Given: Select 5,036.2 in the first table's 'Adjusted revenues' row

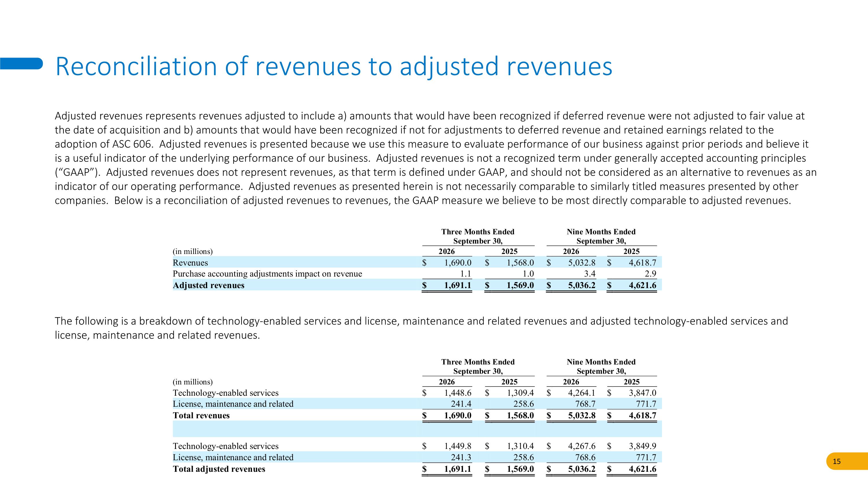Looking at the screenshot, I should [x=582, y=285].
